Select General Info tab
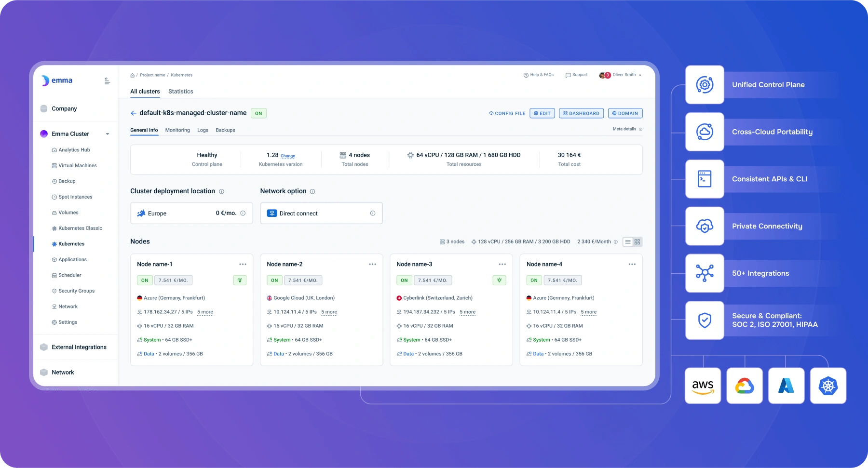The width and height of the screenshot is (868, 468). pos(144,130)
